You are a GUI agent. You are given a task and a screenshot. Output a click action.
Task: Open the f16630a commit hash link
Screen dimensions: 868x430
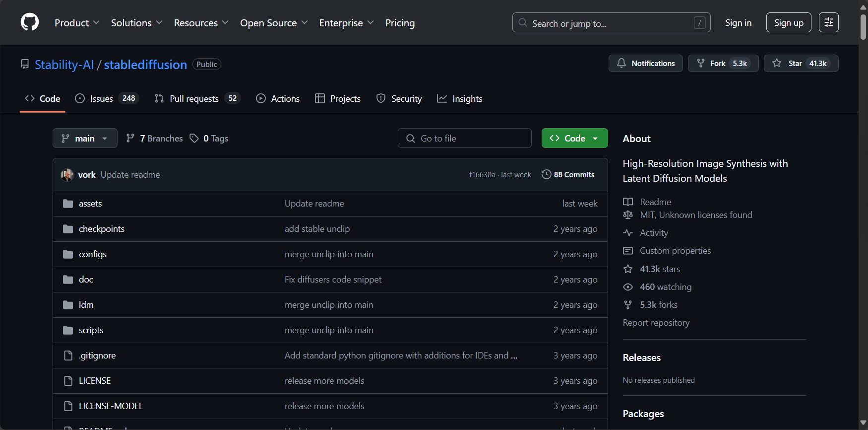point(482,175)
